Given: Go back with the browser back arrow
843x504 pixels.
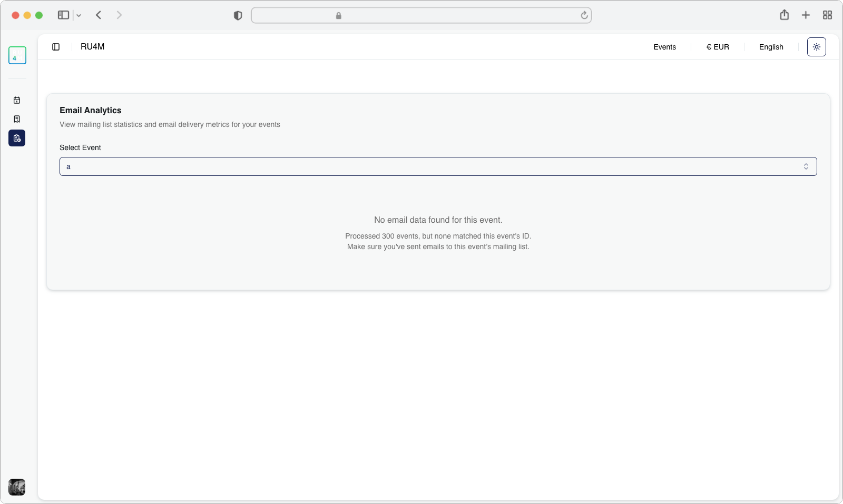Looking at the screenshot, I should pos(99,15).
